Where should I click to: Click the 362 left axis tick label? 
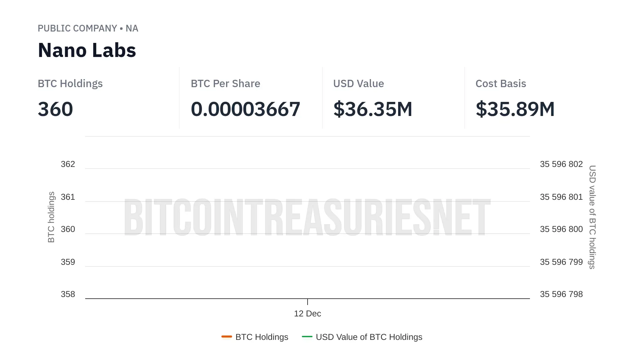[68, 164]
